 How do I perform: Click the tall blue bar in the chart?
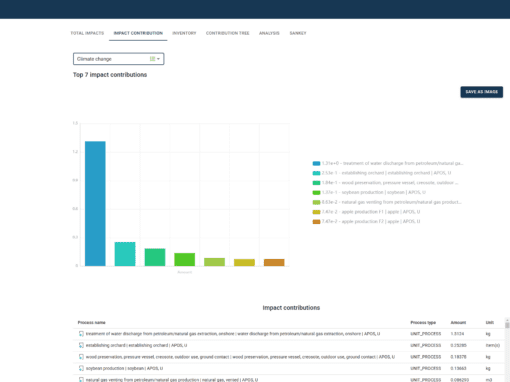tap(95, 204)
